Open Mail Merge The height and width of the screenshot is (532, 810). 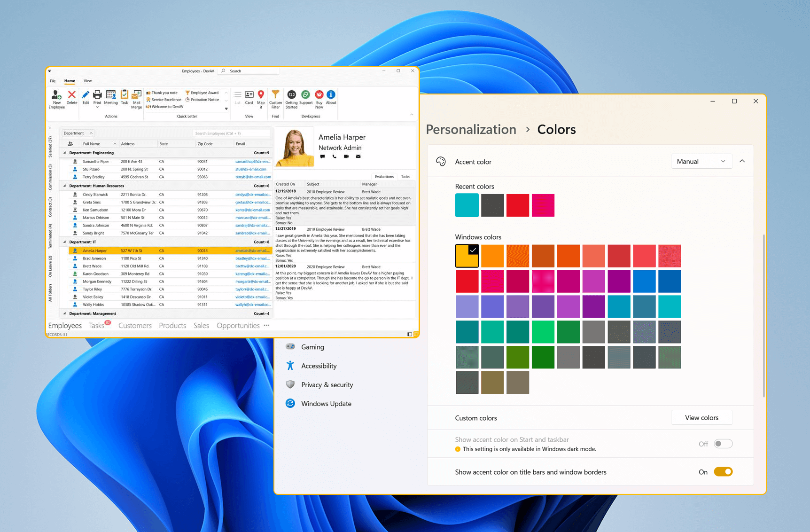[x=136, y=100]
